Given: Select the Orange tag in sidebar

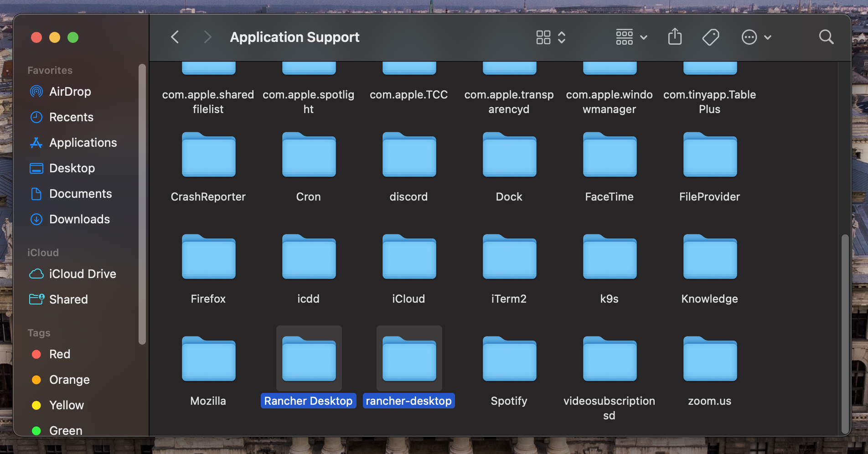Looking at the screenshot, I should point(69,379).
